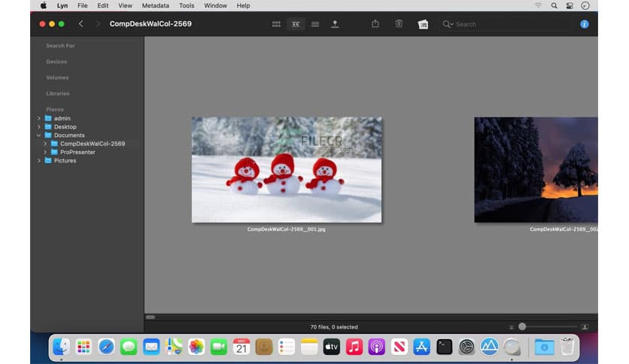629x364 pixels.
Task: Switch to filmstrip view mode
Action: (x=296, y=24)
